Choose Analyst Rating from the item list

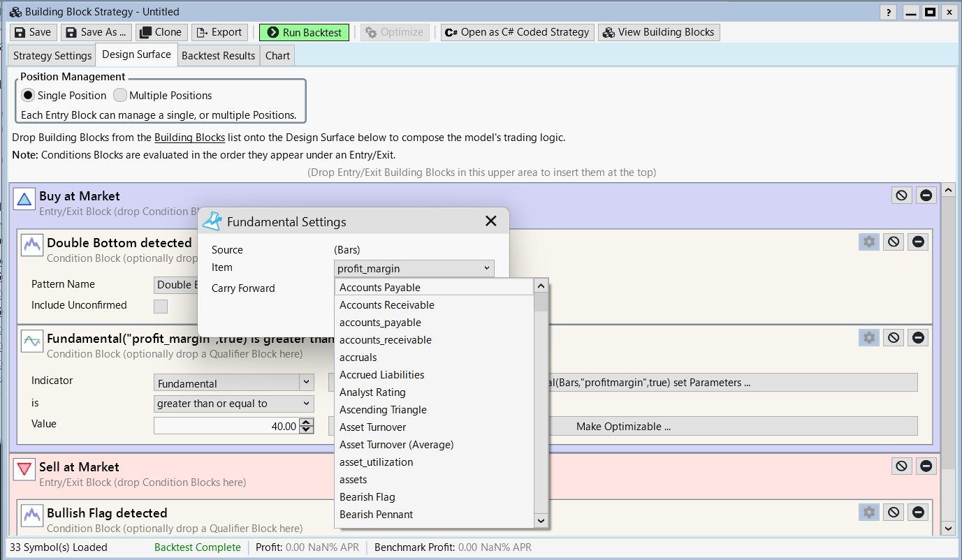pos(372,392)
